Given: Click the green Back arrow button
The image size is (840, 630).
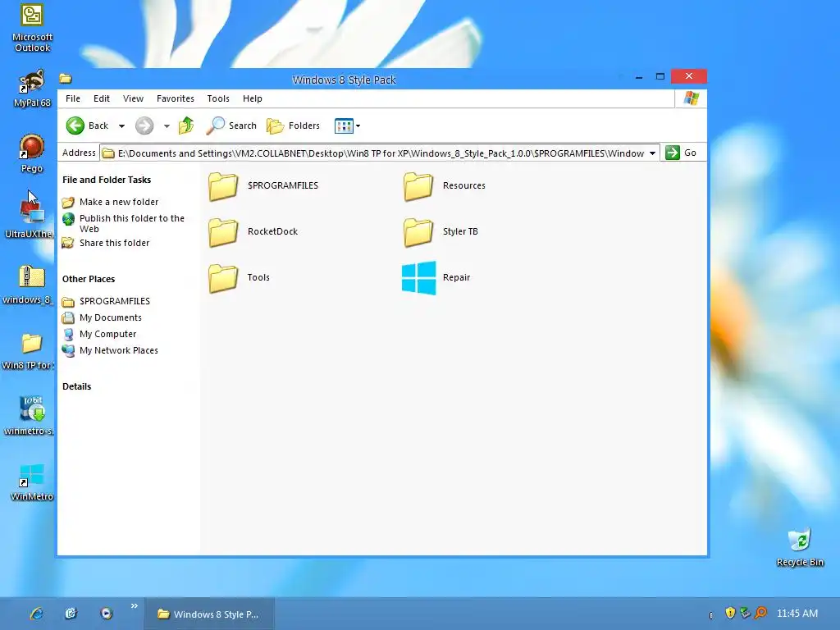Looking at the screenshot, I should 75,126.
